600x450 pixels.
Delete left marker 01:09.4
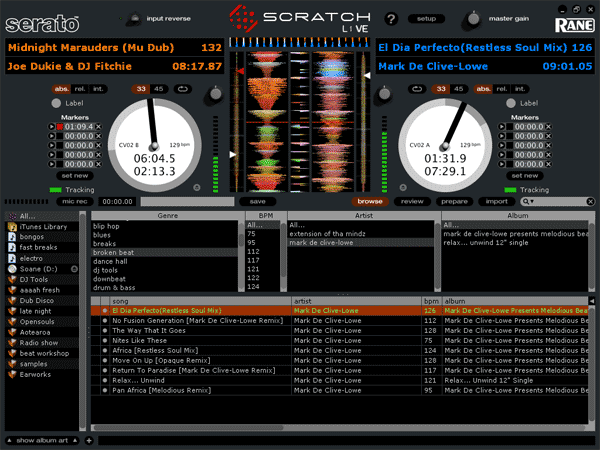[99, 127]
